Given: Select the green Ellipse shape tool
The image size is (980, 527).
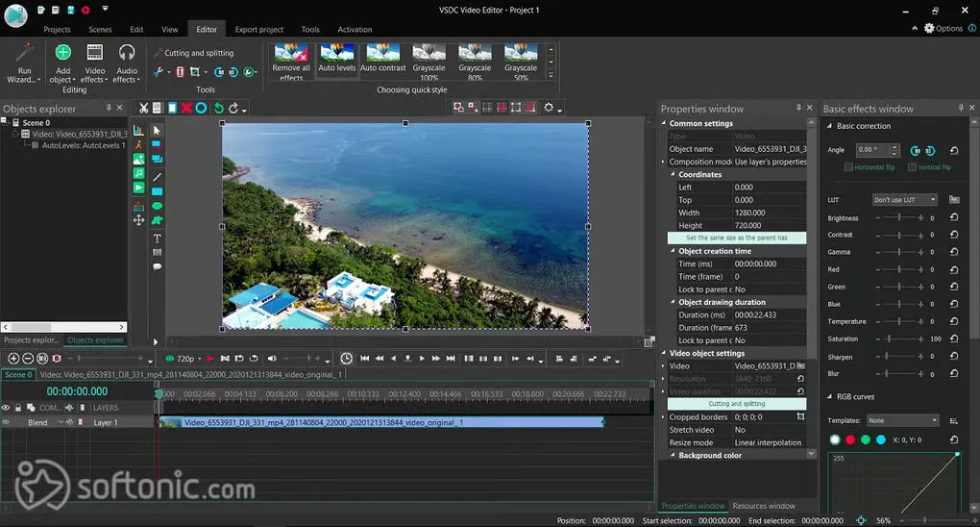Looking at the screenshot, I should [157, 206].
